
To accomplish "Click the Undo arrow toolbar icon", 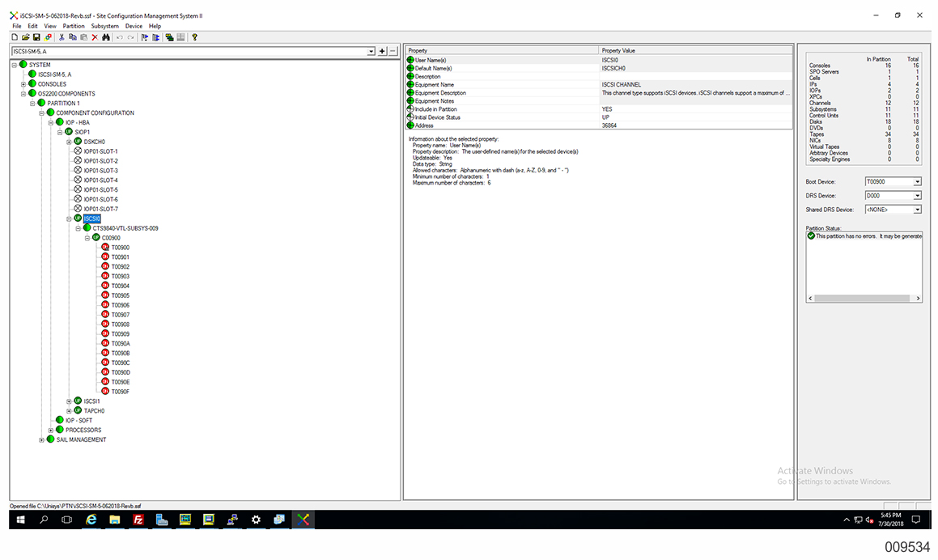I will 120,37.
